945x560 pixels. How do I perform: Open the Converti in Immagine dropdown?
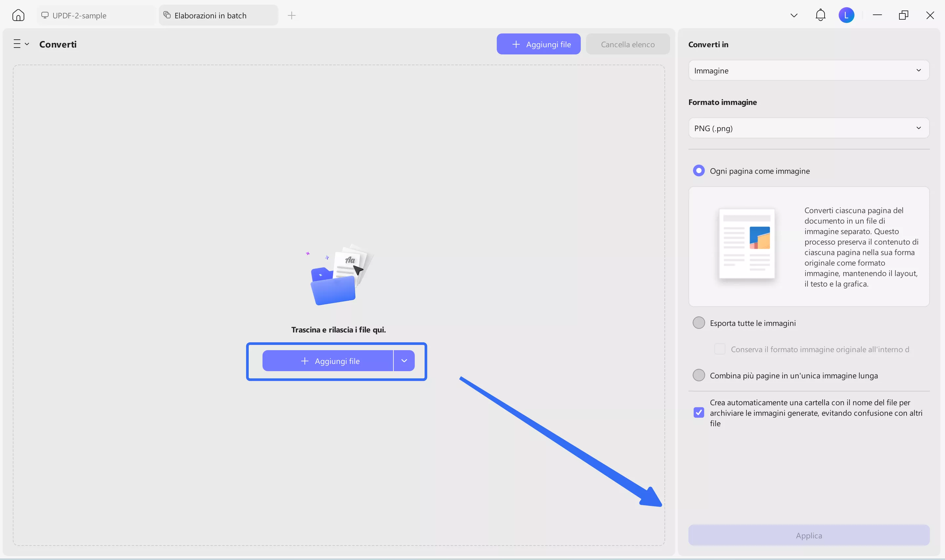click(x=808, y=70)
